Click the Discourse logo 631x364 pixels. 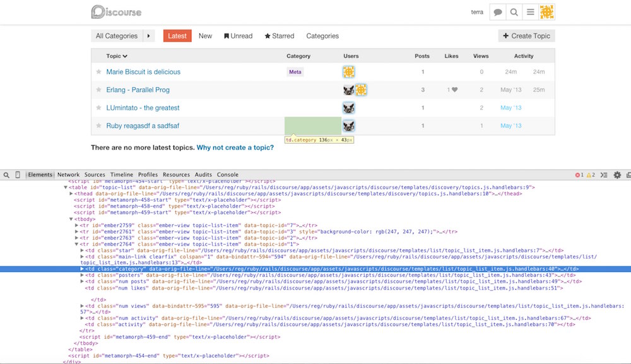pos(116,12)
